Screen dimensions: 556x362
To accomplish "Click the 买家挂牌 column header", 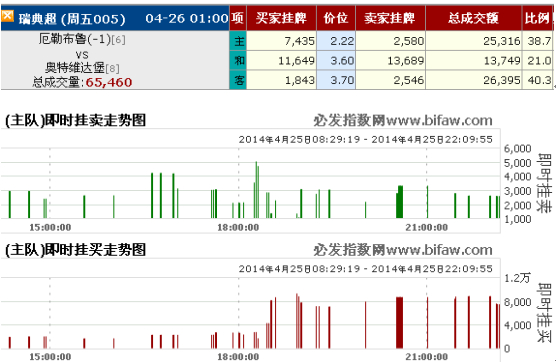I will pos(282,18).
